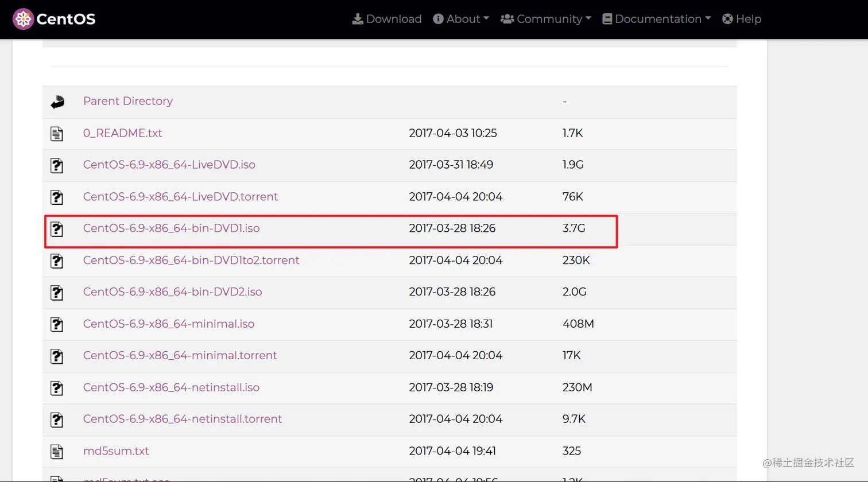Click the file icon beside bin-DVD1.iso
Image resolution: width=868 pixels, height=482 pixels.
pos(57,229)
